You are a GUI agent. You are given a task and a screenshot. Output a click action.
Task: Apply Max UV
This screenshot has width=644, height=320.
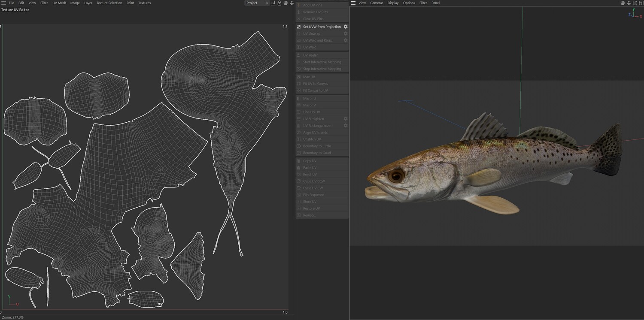[322, 77]
